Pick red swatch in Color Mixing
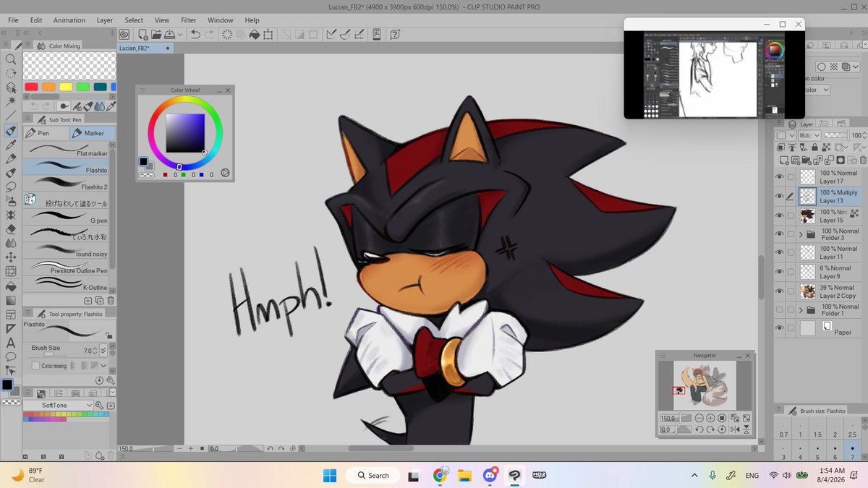This screenshot has width=868, height=488. [31, 87]
